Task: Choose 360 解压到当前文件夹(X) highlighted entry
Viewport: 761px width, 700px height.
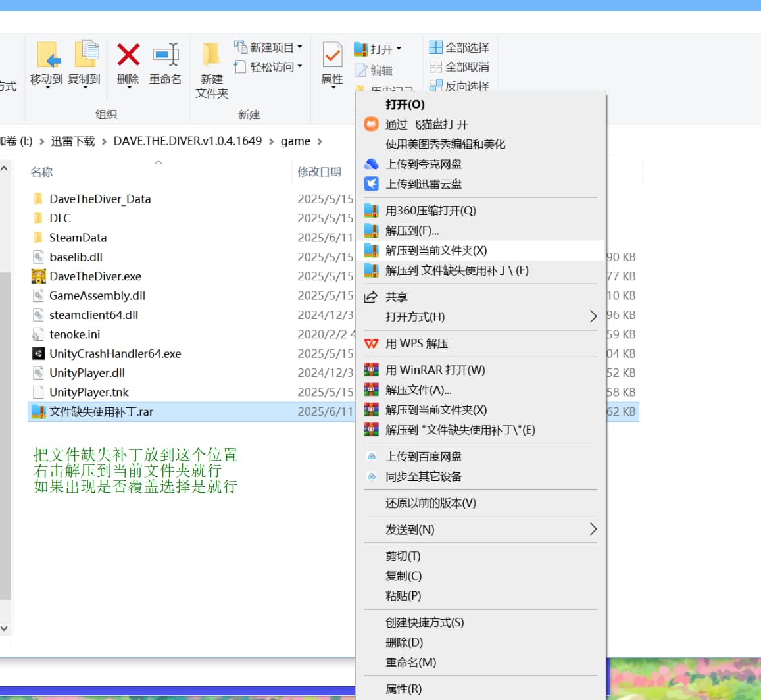Action: 480,251
